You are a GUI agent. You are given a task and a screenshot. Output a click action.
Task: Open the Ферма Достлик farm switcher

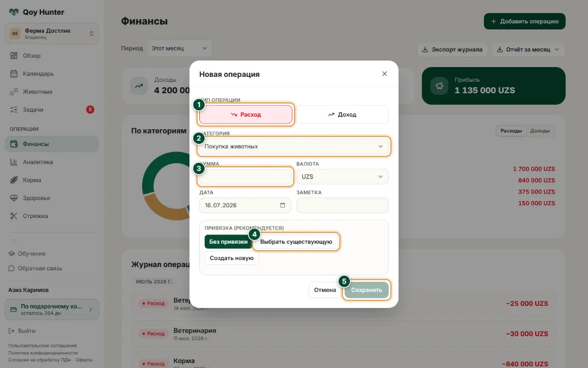point(52,33)
